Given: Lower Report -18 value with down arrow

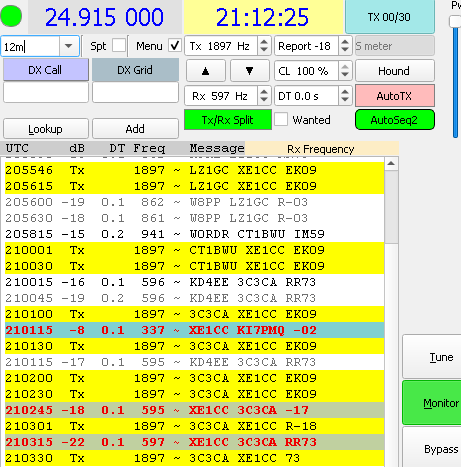Looking at the screenshot, I should [345, 50].
